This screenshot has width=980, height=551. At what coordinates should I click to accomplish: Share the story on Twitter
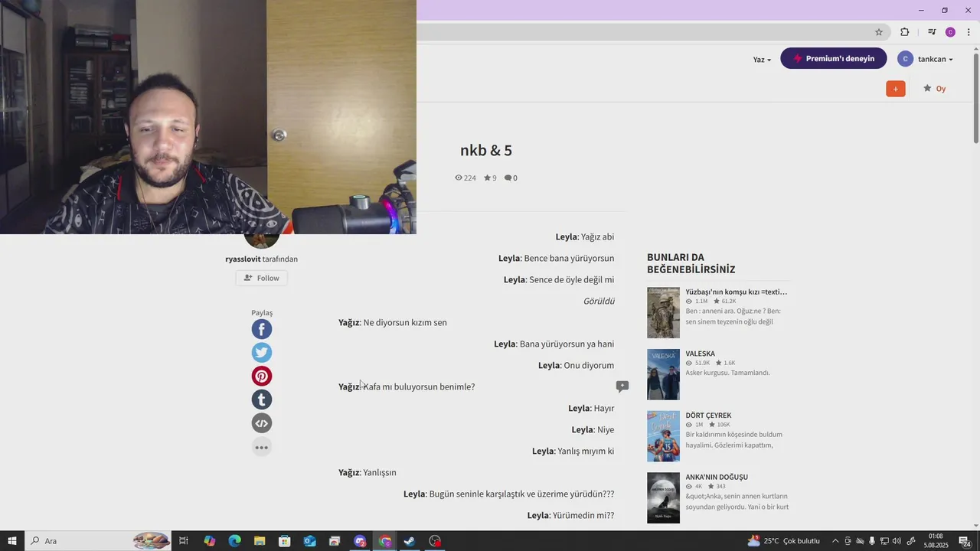[x=262, y=353]
